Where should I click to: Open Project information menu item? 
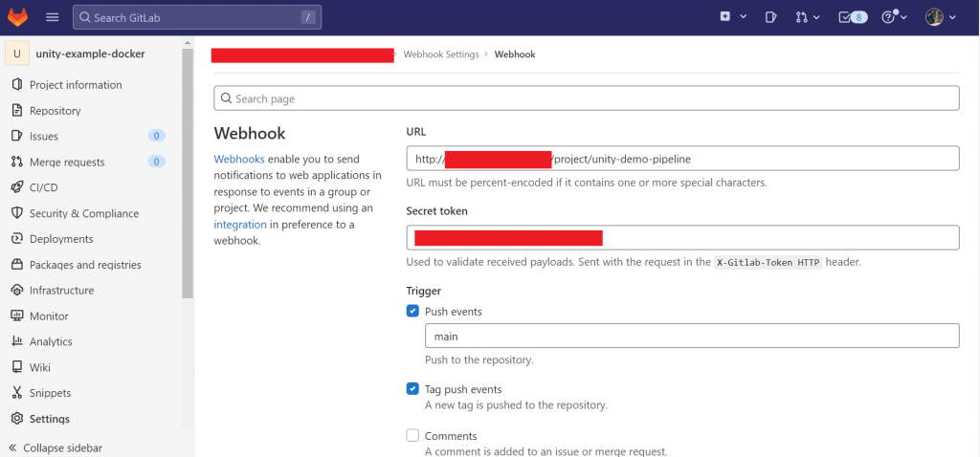click(x=76, y=85)
